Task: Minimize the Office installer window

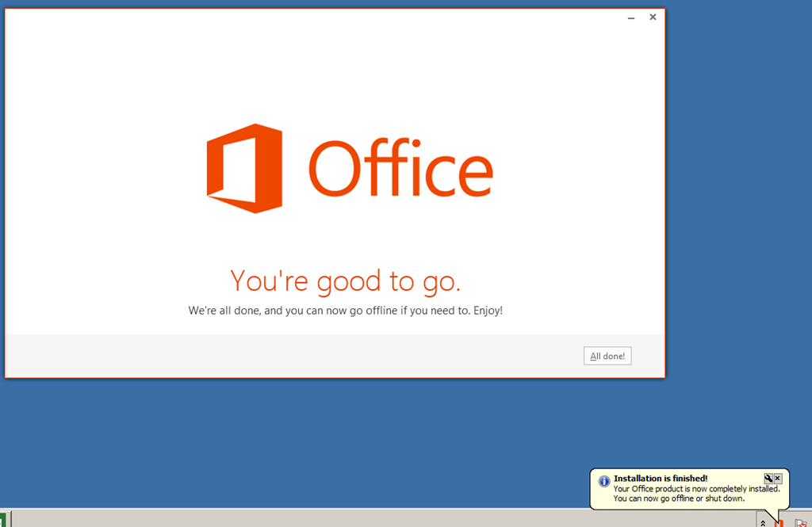Action: click(630, 17)
